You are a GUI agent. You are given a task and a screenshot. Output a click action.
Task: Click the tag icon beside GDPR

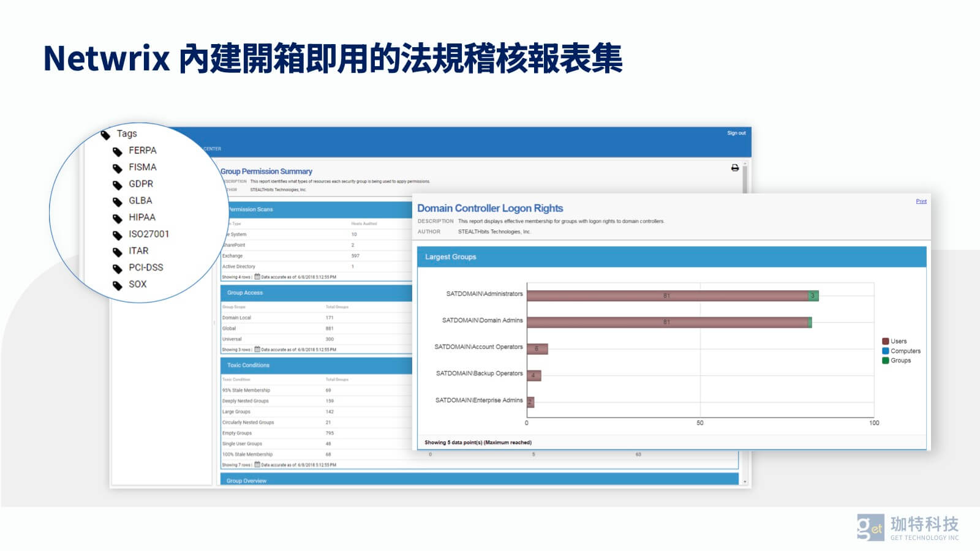[x=118, y=185]
